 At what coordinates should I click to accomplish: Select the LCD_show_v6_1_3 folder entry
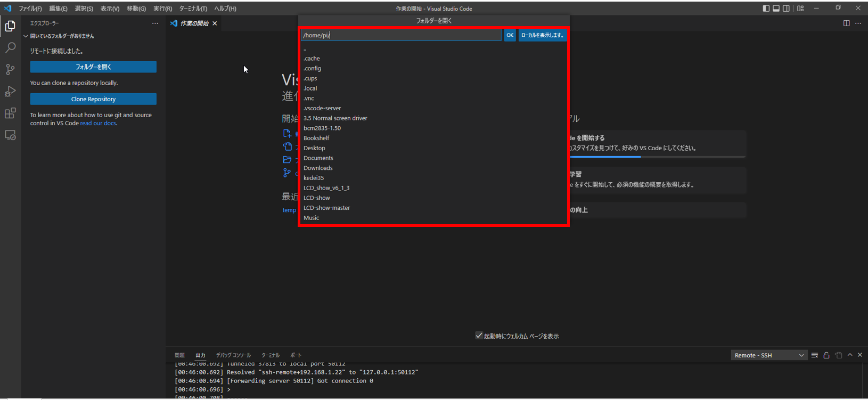[x=433, y=188]
